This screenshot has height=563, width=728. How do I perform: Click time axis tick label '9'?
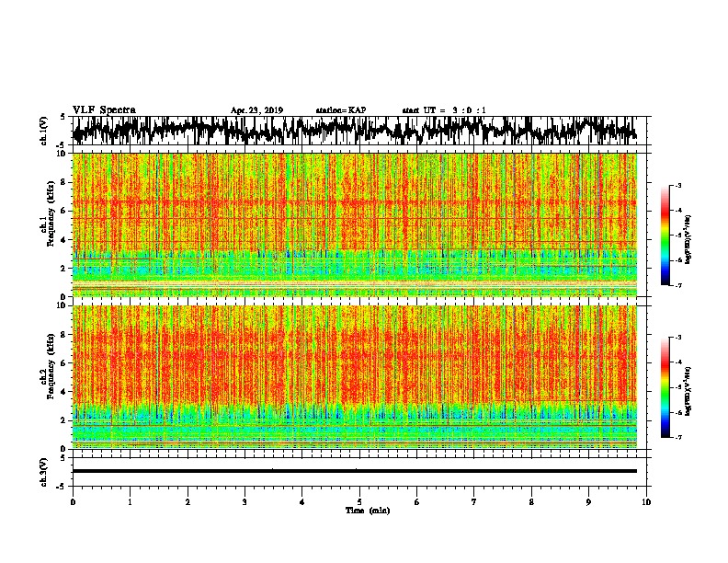(588, 502)
